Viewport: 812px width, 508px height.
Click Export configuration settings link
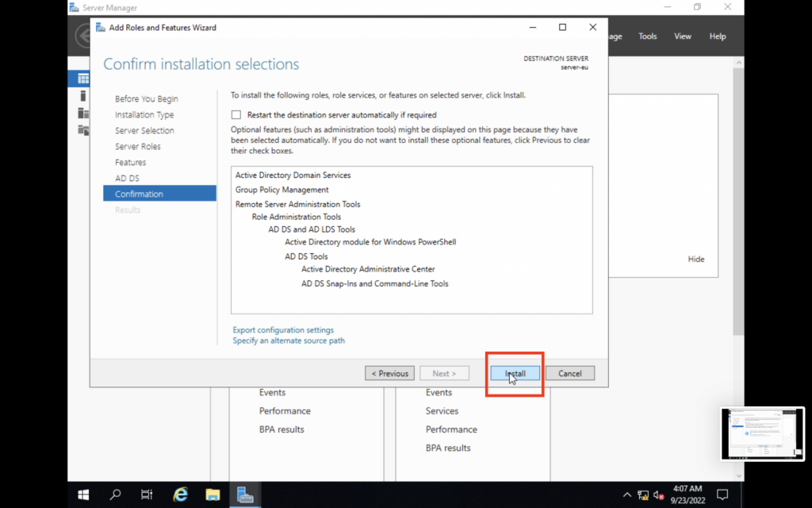pyautogui.click(x=283, y=330)
